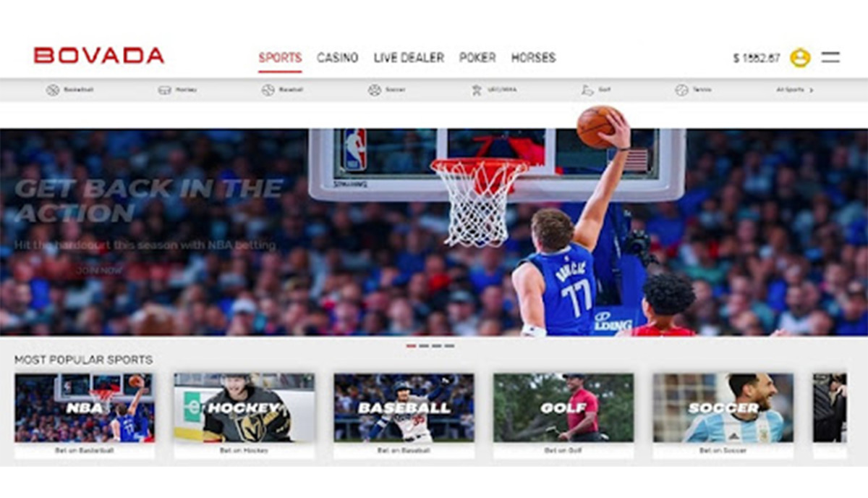Expand the All Sports list
This screenshot has height=498, width=868.
click(x=791, y=89)
